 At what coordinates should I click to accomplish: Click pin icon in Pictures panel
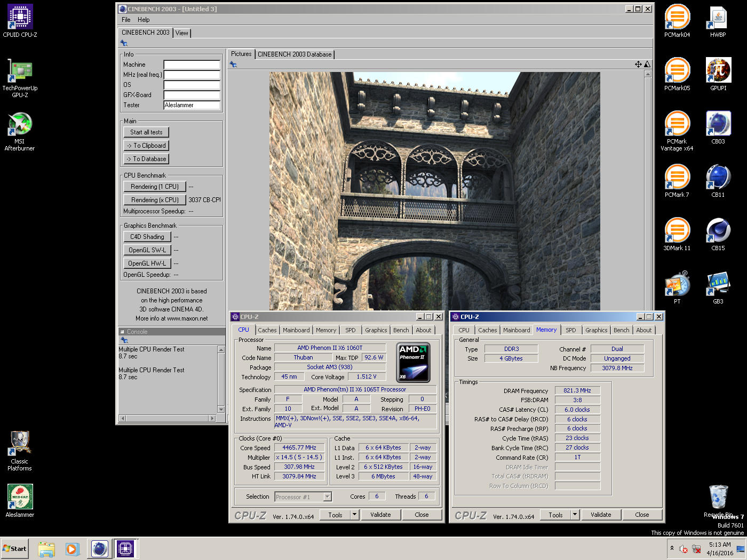click(233, 65)
